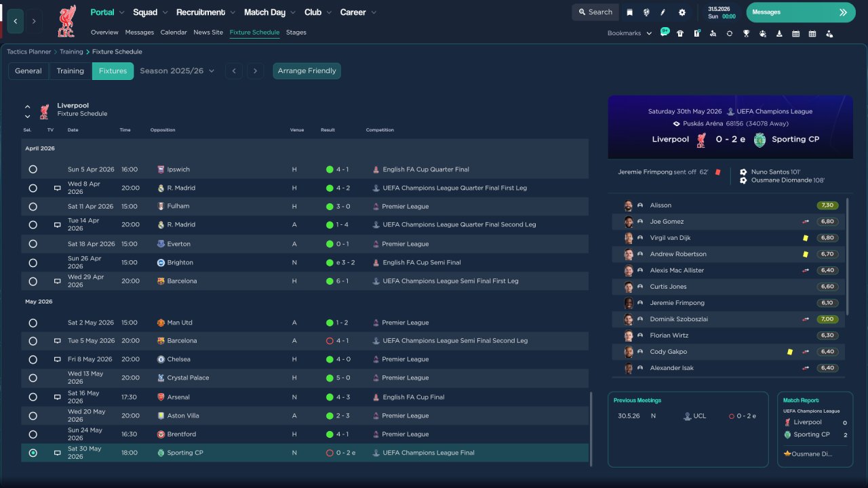Click the Chelsea badge on the 8 May row
This screenshot has height=488, width=868.
[x=161, y=359]
